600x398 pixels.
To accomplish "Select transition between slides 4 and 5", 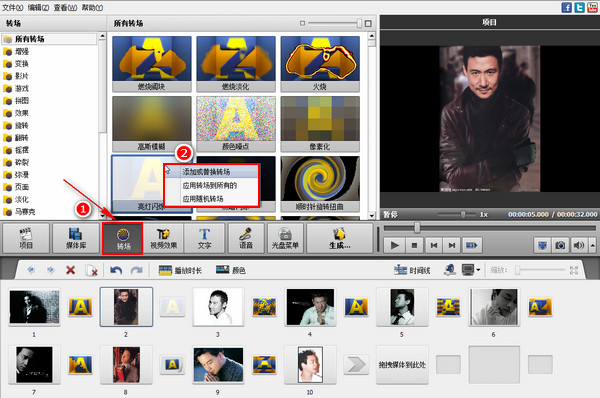I will click(x=356, y=307).
